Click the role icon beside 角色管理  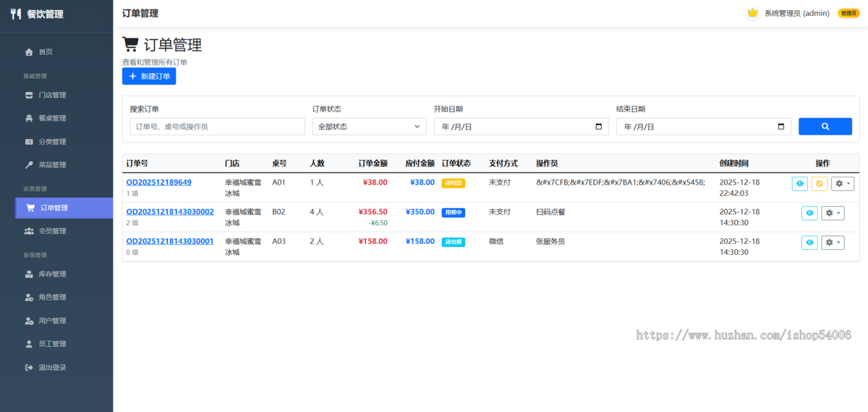point(29,297)
